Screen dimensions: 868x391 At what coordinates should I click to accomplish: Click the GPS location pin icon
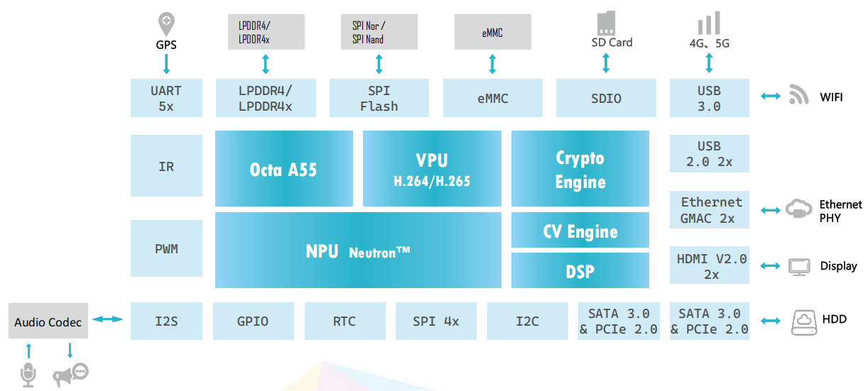point(166,23)
